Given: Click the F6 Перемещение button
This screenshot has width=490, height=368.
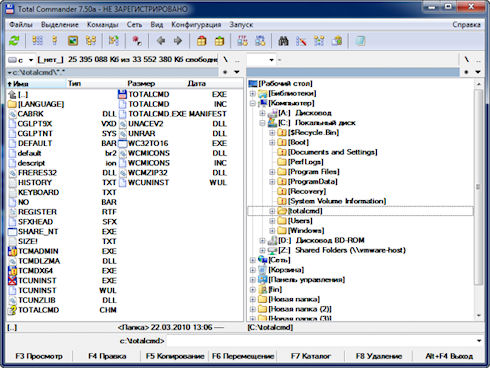Looking at the screenshot, I should tap(243, 356).
